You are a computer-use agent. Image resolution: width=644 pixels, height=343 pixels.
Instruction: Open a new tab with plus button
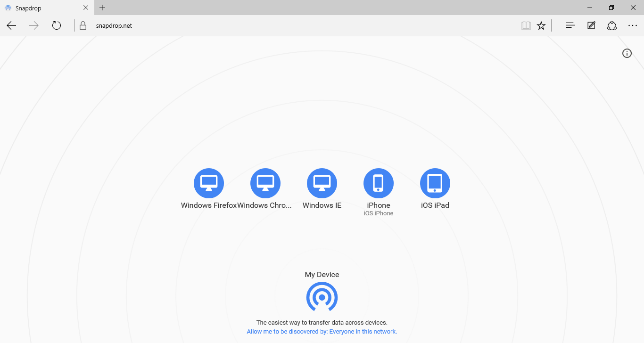click(x=102, y=8)
